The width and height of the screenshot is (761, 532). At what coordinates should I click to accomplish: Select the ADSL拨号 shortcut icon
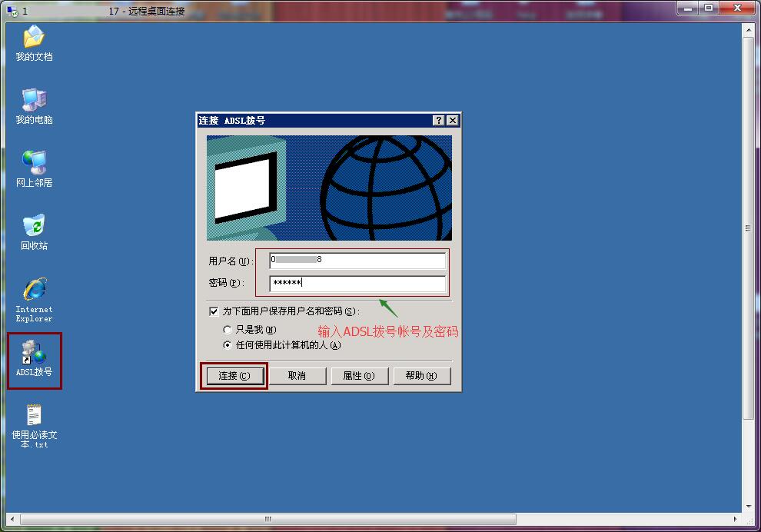pos(34,358)
